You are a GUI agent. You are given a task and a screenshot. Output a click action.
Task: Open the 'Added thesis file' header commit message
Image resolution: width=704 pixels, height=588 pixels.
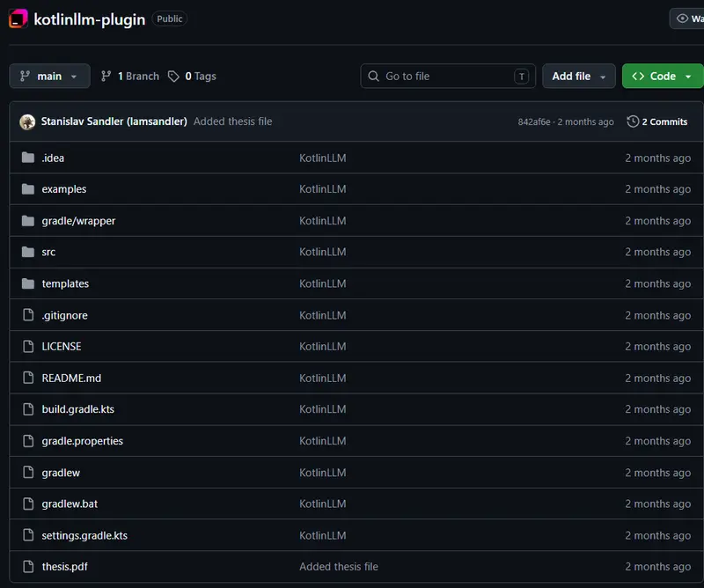pos(232,121)
